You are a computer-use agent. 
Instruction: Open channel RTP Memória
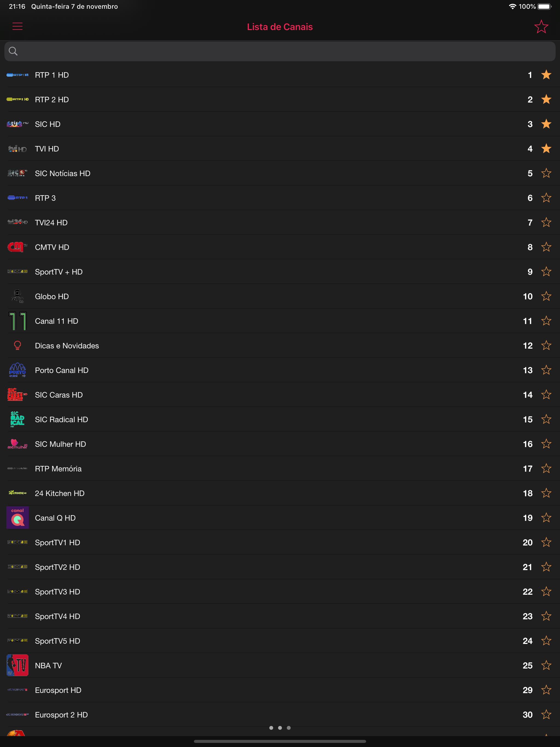pyautogui.click(x=135, y=468)
